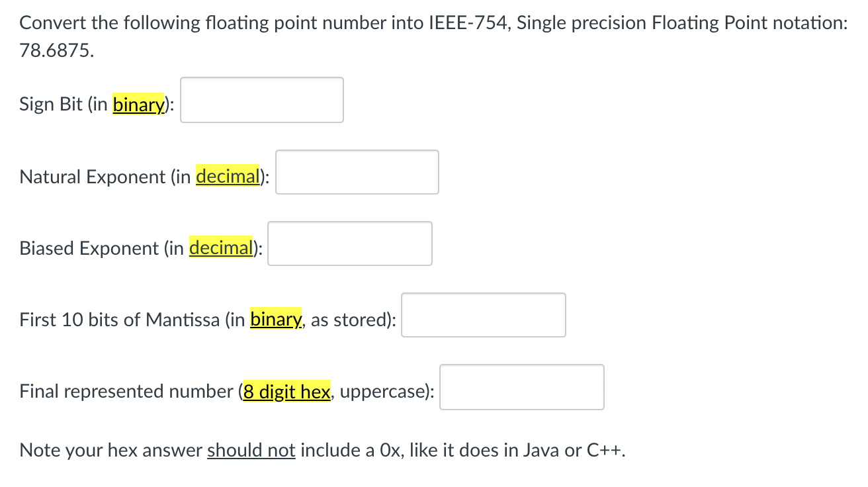
Task: Click the Final represented number label
Action: 126,392
